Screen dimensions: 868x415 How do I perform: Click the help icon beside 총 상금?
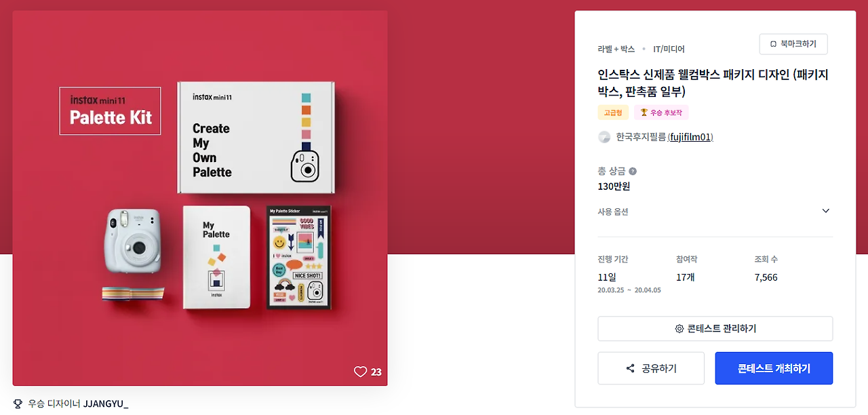pos(633,171)
